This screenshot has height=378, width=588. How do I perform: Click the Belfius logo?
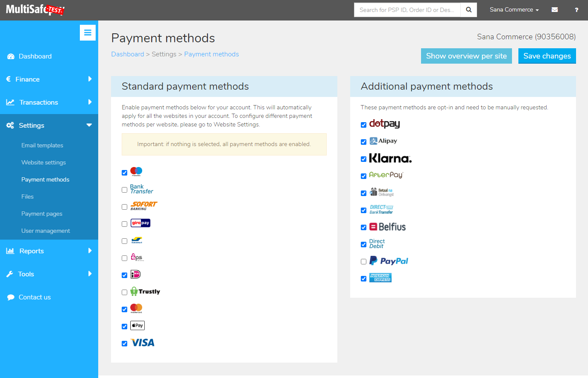(x=387, y=227)
